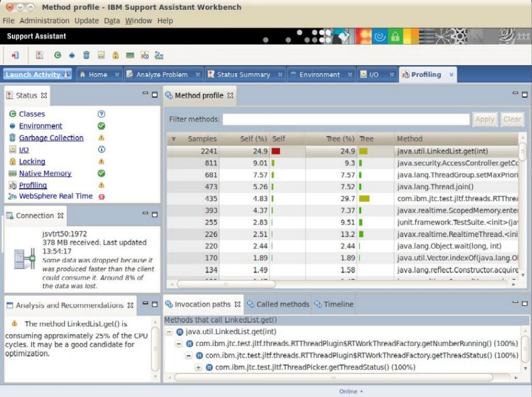Click the warning icon beside Garbage Collection
The image size is (532, 397).
(101, 138)
